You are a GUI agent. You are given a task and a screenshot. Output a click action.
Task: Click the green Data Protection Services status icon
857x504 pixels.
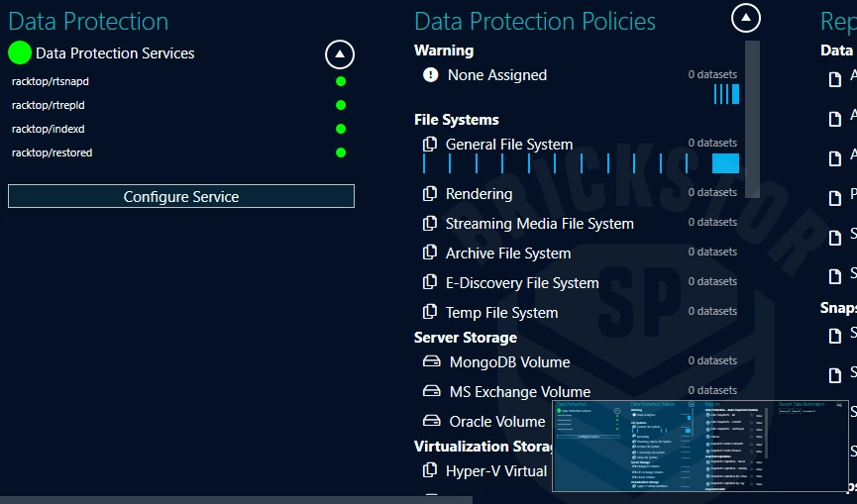[20, 53]
